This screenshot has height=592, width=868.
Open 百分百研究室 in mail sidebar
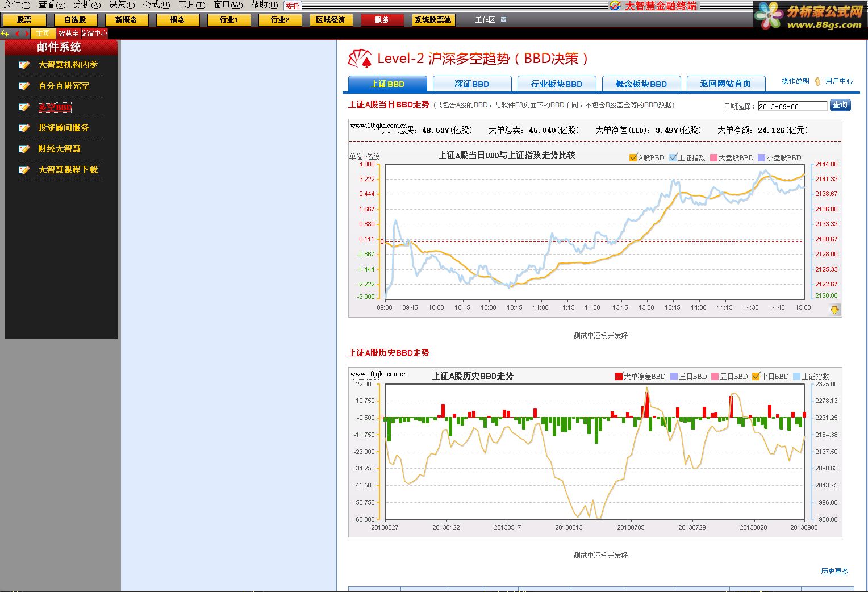[64, 86]
